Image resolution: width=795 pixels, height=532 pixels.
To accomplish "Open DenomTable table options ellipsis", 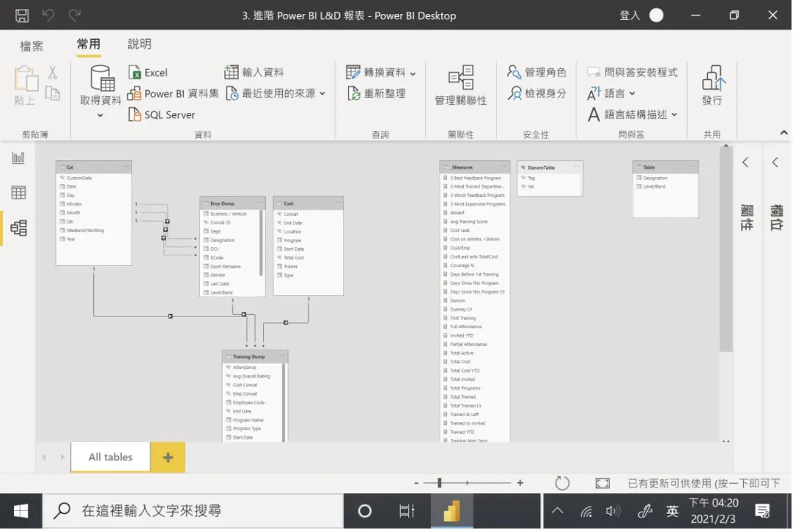I will [x=577, y=167].
